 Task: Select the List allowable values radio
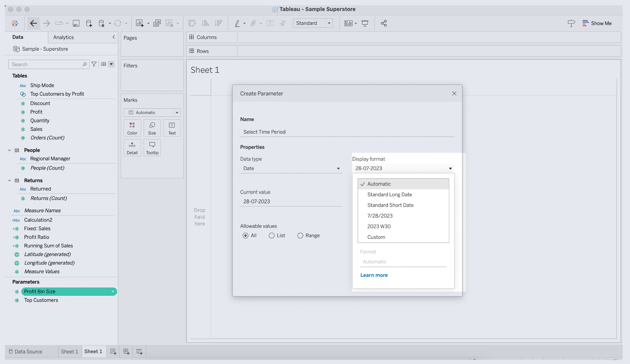[x=272, y=235]
